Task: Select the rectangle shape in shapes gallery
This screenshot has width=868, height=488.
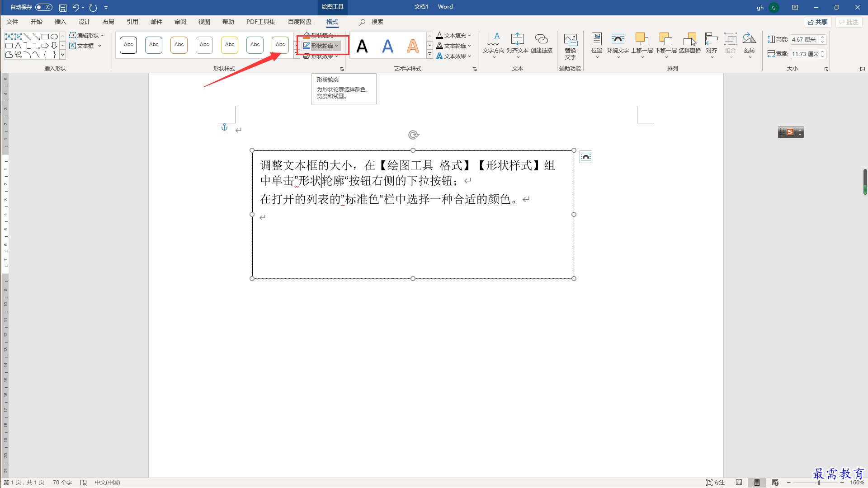Action: 45,37
